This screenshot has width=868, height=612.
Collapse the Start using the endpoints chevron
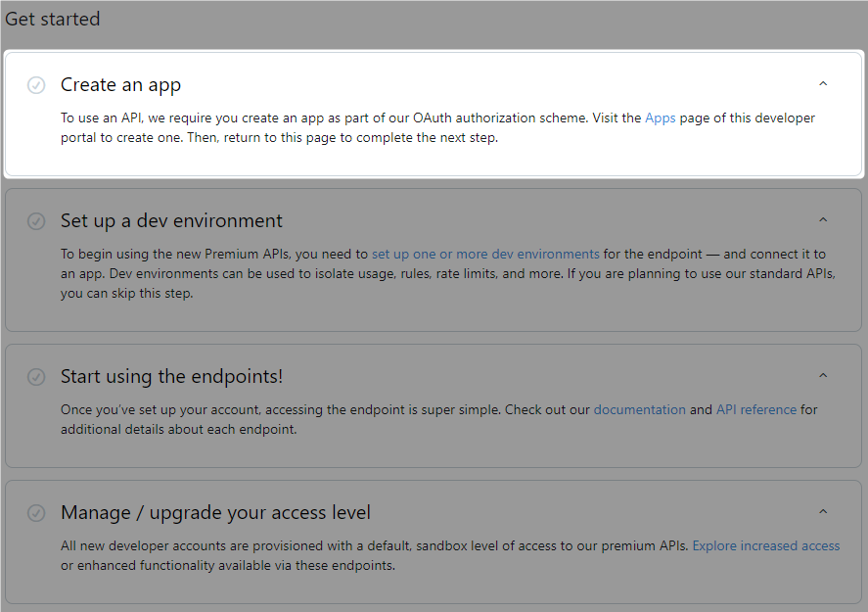[823, 375]
